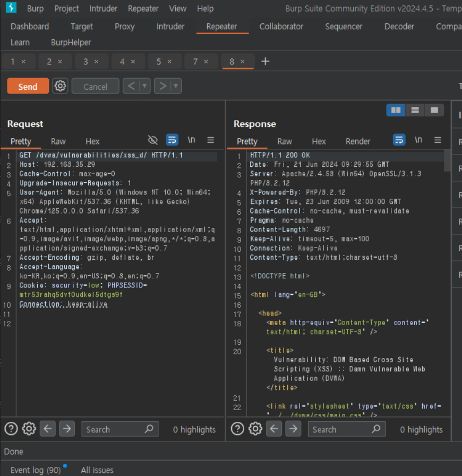Open request panel help icon
This screenshot has height=476, width=462.
[x=11, y=429]
